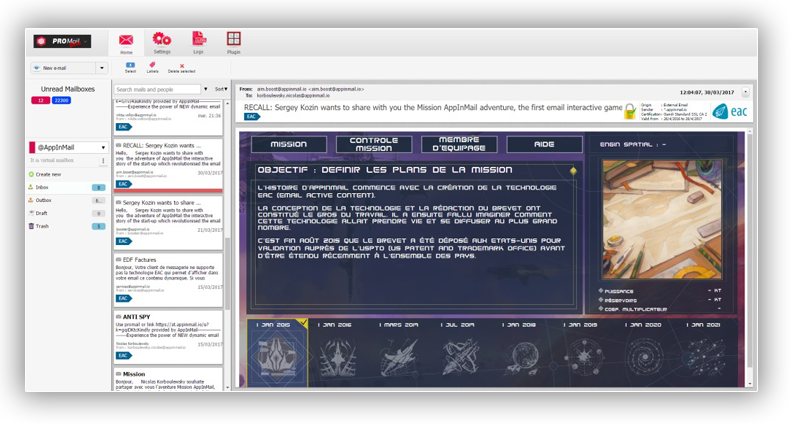Click the green padlock certification icon
Image resolution: width=794 pixels, height=424 pixels.
(x=630, y=111)
